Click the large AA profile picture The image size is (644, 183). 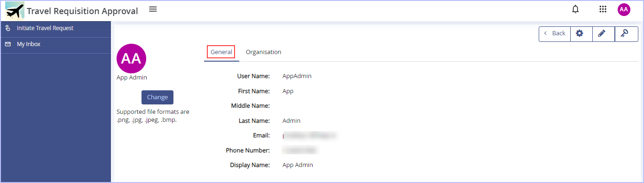pyautogui.click(x=131, y=58)
